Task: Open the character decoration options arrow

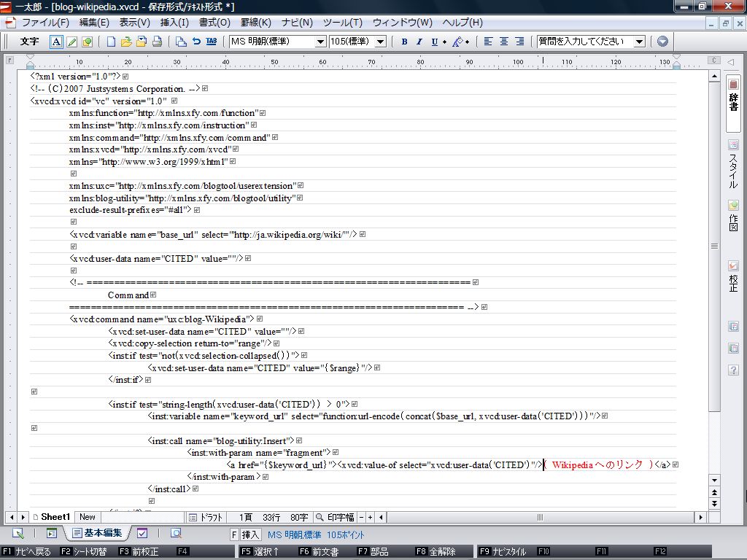Action: [x=468, y=42]
